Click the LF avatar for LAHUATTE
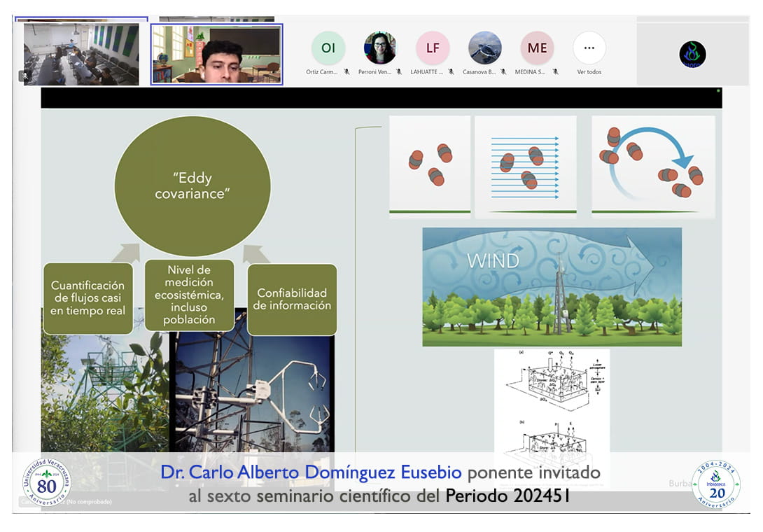Screen dimensions: 763x532 (433, 48)
